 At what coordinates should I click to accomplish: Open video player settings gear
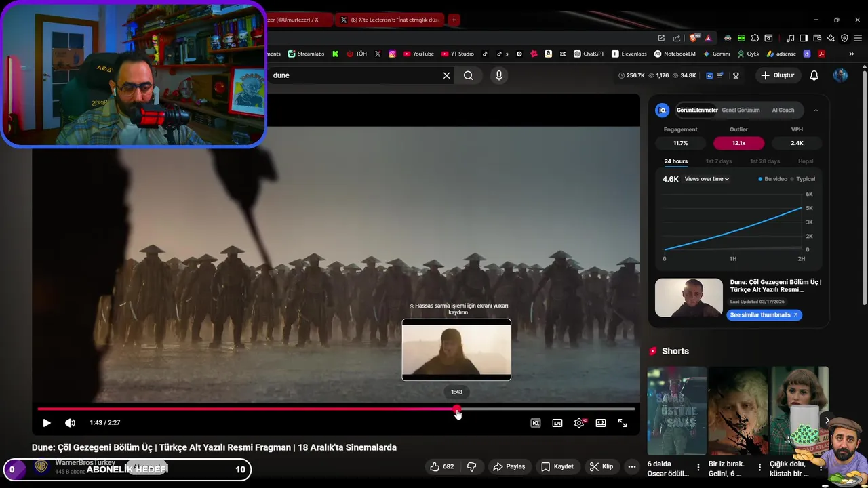pyautogui.click(x=579, y=423)
